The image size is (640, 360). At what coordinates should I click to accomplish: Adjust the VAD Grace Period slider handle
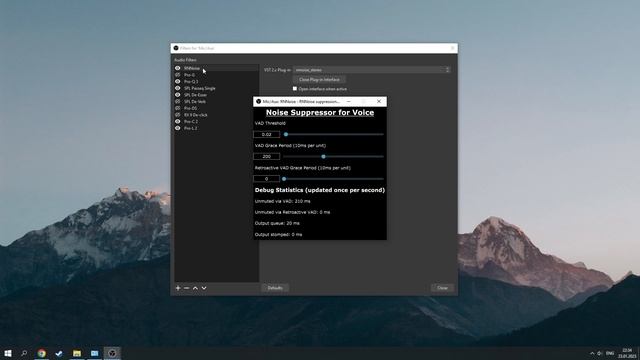tap(323, 156)
